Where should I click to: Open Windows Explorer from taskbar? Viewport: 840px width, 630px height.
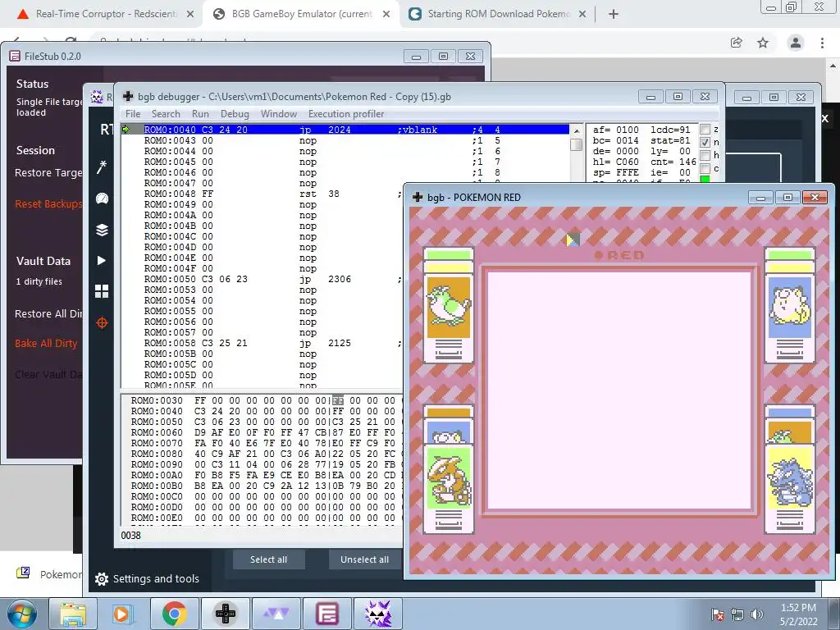coord(73,614)
